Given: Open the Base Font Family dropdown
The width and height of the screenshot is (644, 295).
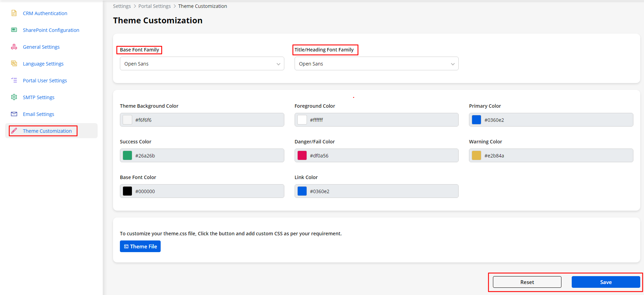Looking at the screenshot, I should point(202,64).
